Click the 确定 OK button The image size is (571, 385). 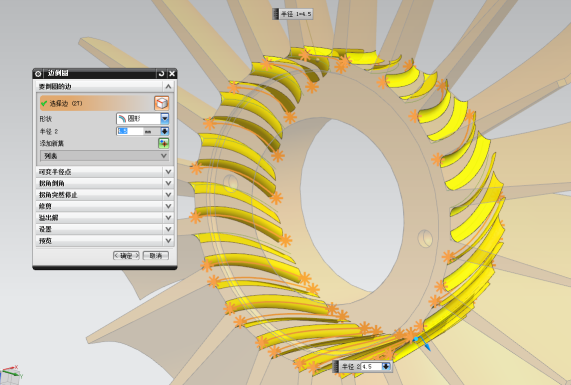[x=126, y=256]
